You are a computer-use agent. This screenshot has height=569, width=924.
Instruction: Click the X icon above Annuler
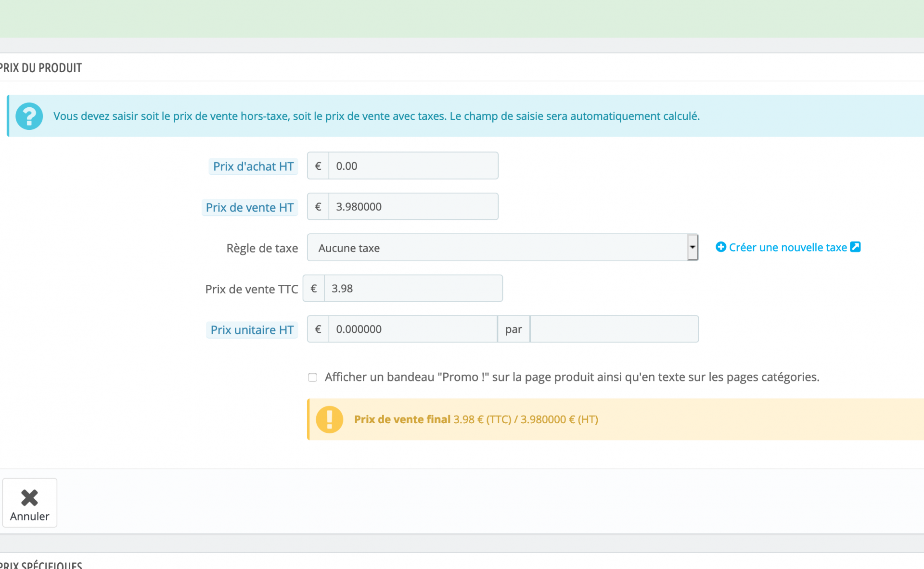tap(29, 498)
